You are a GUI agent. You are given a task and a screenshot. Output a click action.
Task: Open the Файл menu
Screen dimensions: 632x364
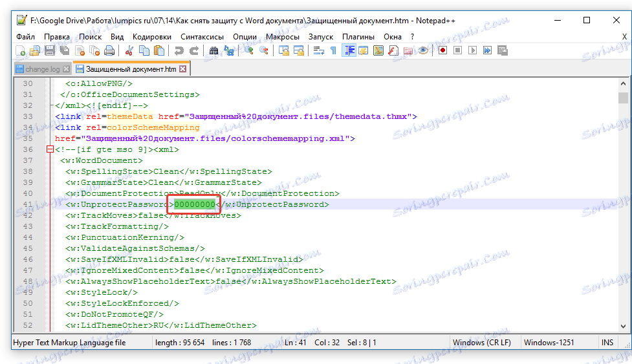25,37
